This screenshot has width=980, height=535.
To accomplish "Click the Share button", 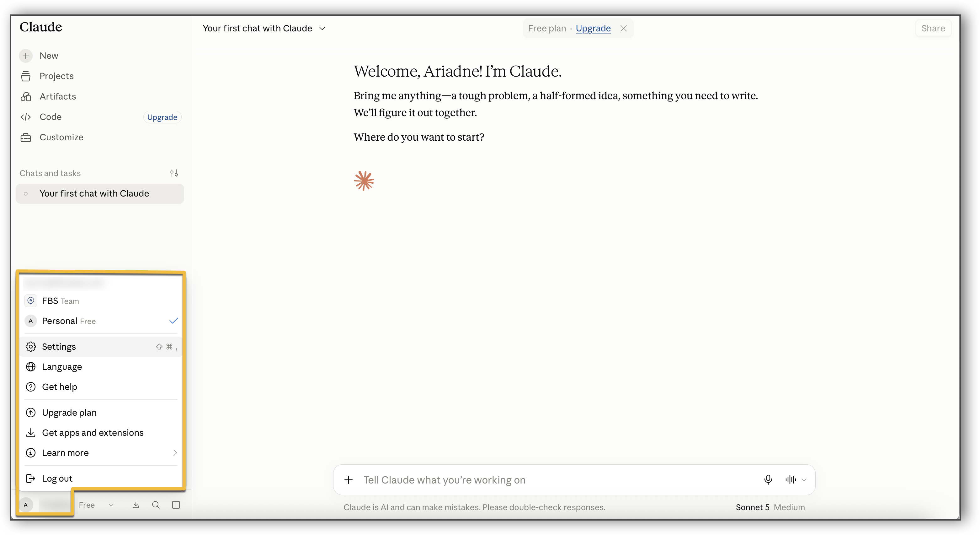I will [933, 28].
